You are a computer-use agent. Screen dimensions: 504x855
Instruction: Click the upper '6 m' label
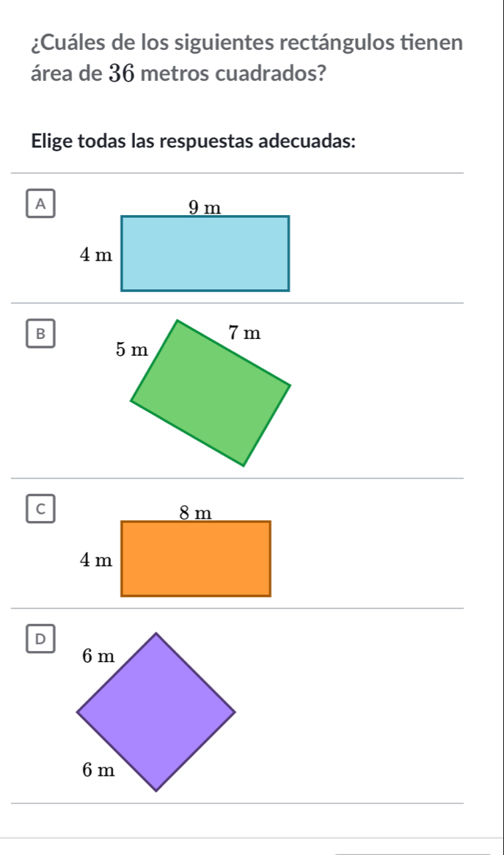pos(98,657)
